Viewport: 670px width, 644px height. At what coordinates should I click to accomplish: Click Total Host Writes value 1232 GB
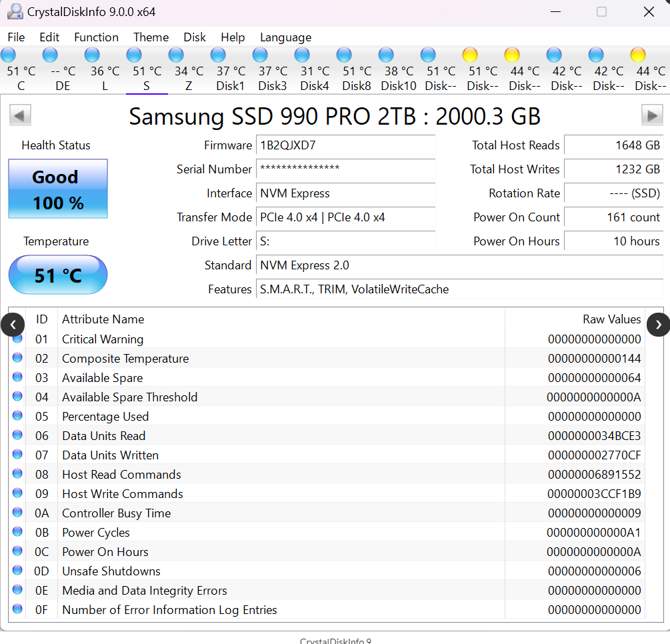[x=613, y=169]
